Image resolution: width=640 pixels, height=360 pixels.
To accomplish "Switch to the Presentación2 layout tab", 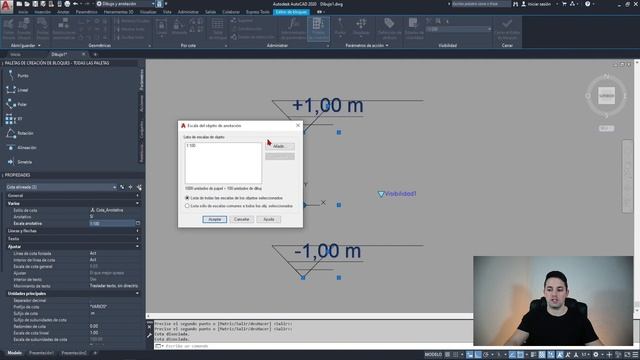I will point(74,353).
